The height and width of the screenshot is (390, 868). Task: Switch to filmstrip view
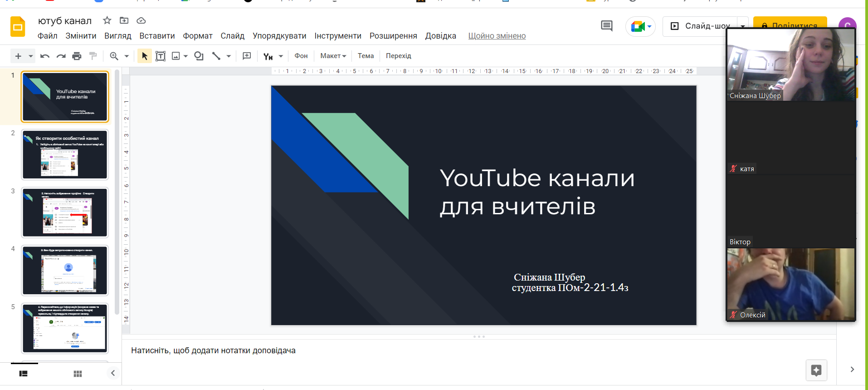pyautogui.click(x=24, y=373)
